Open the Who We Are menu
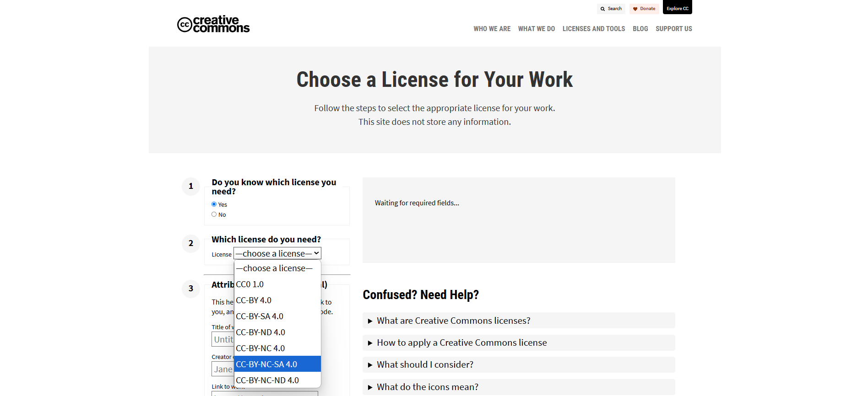The width and height of the screenshot is (868, 396). 492,29
